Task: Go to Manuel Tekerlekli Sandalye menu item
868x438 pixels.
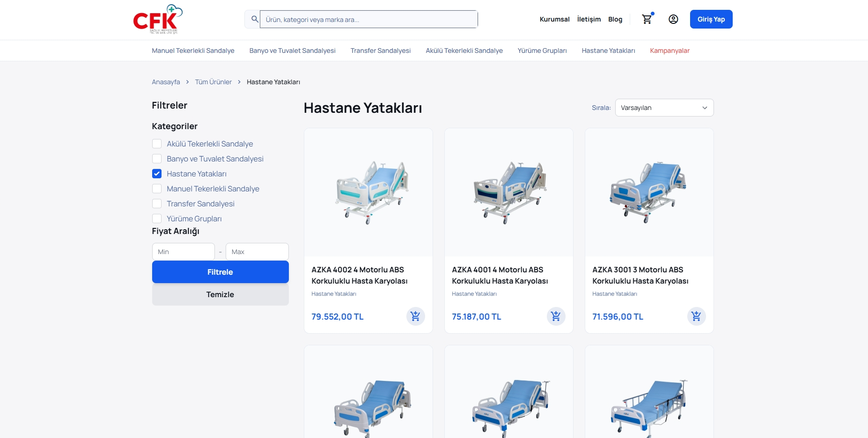Action: [193, 51]
